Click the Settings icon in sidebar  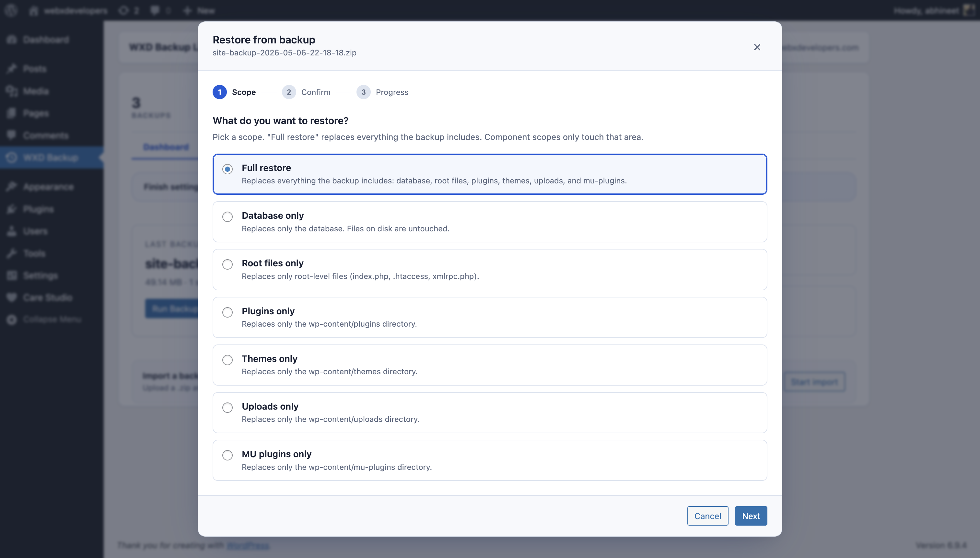coord(11,275)
